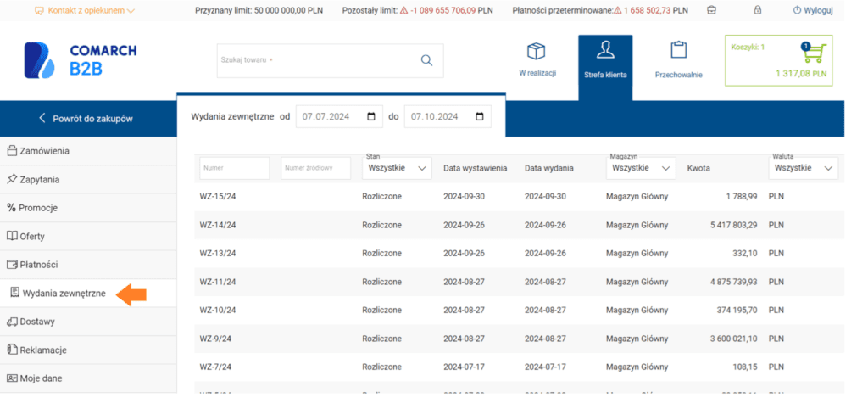Click the briefcase icon in top bar
Viewport: 868px width, 403px height.
(x=712, y=10)
